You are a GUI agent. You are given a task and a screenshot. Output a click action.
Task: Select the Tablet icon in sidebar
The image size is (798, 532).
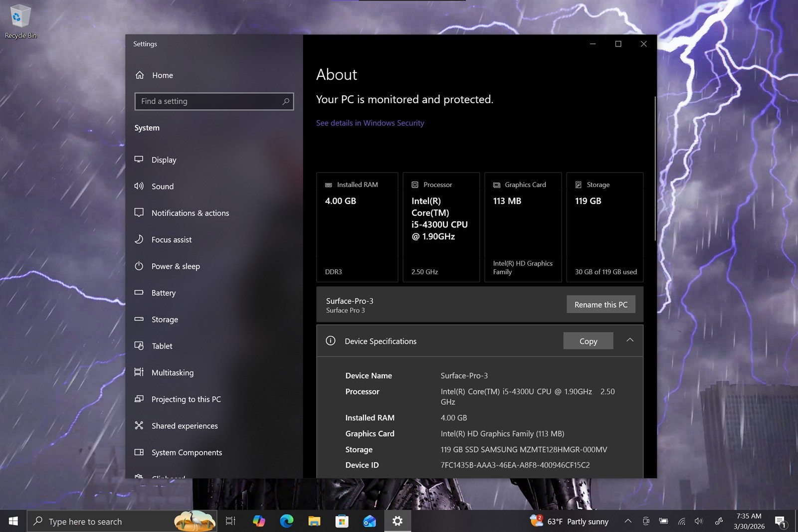(139, 346)
